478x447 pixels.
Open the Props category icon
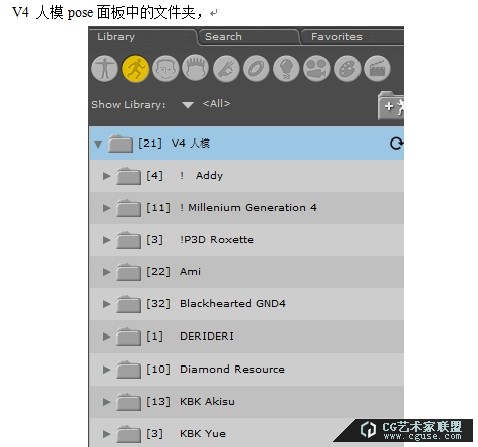pyautogui.click(x=256, y=69)
